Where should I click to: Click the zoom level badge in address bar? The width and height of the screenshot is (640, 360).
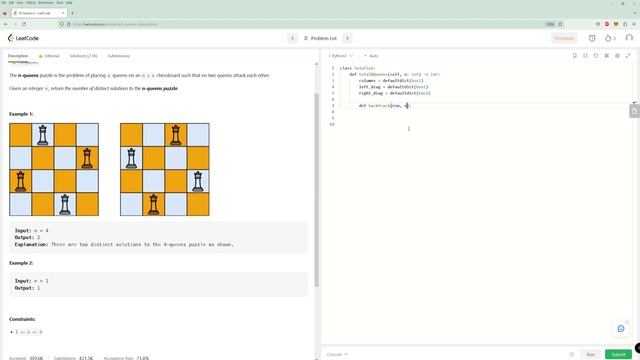click(x=550, y=24)
